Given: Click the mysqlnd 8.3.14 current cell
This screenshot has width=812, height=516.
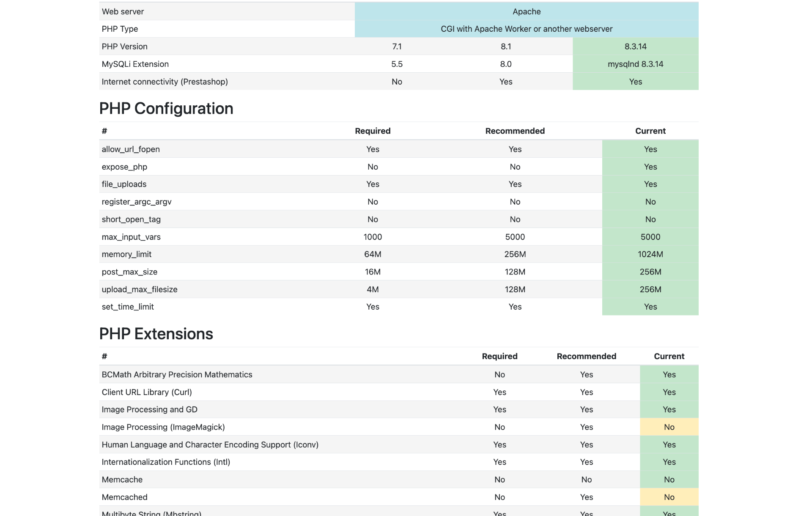Looking at the screenshot, I should point(635,64).
